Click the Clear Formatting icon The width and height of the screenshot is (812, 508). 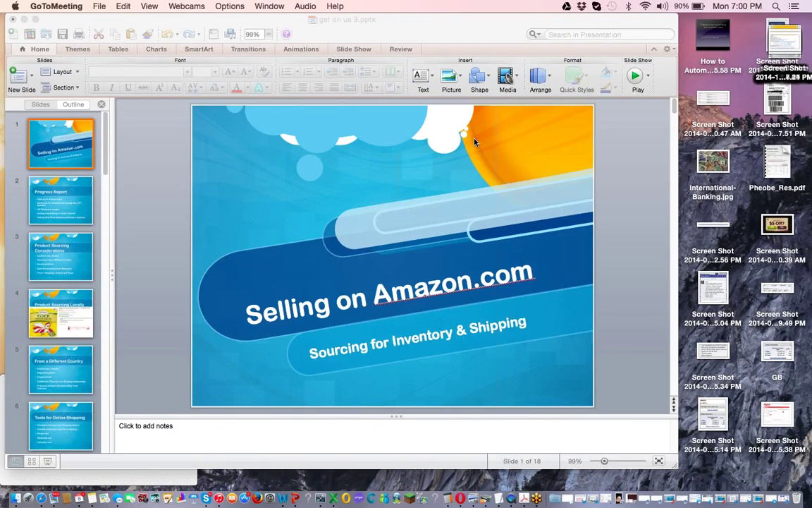pyautogui.click(x=264, y=71)
